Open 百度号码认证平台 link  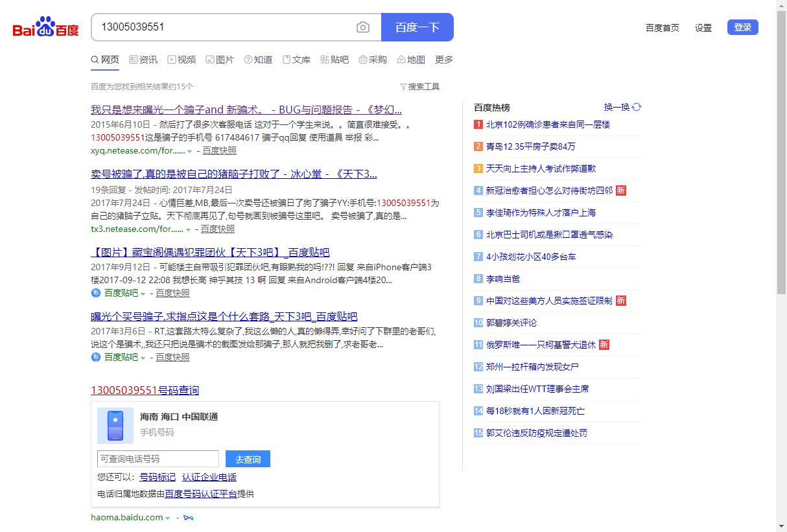click(201, 494)
